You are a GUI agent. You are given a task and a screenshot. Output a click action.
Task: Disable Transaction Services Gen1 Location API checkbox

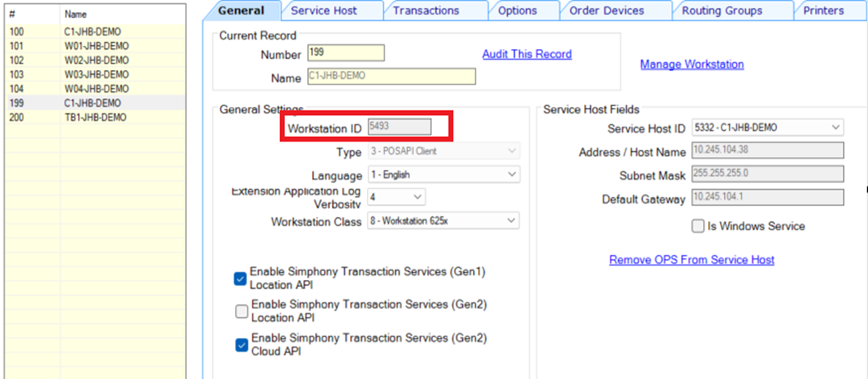[x=240, y=278]
